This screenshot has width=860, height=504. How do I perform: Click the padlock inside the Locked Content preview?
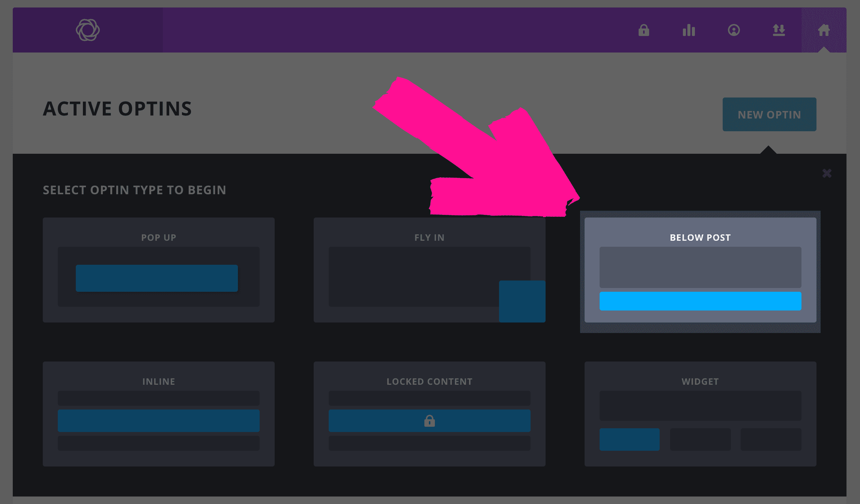click(429, 420)
